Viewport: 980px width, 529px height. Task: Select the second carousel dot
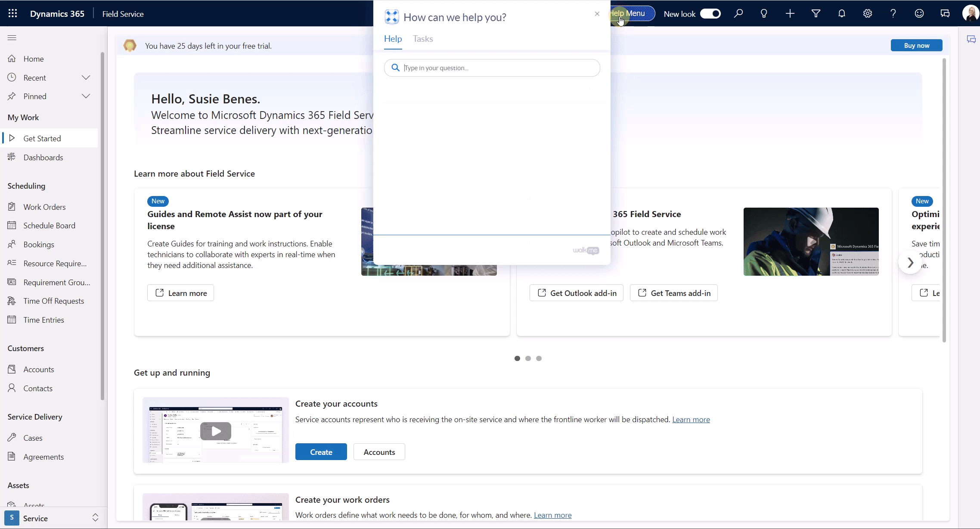pos(528,358)
